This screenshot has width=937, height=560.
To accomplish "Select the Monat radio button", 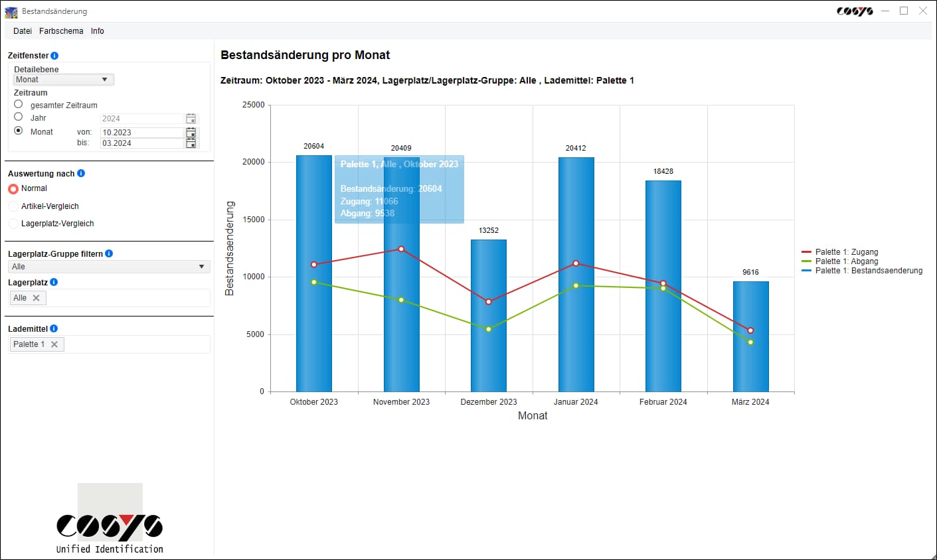I will [x=19, y=131].
